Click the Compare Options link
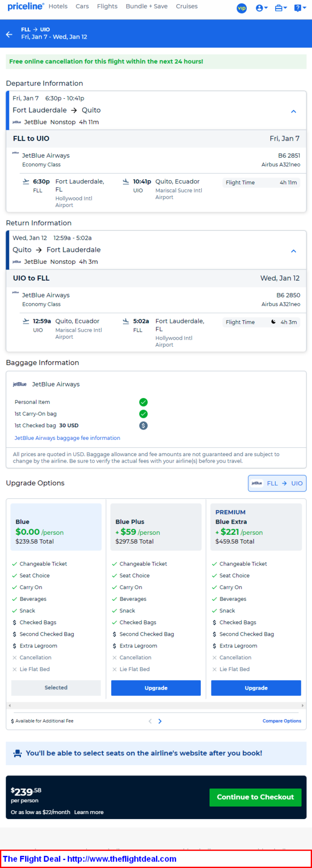 tap(282, 721)
